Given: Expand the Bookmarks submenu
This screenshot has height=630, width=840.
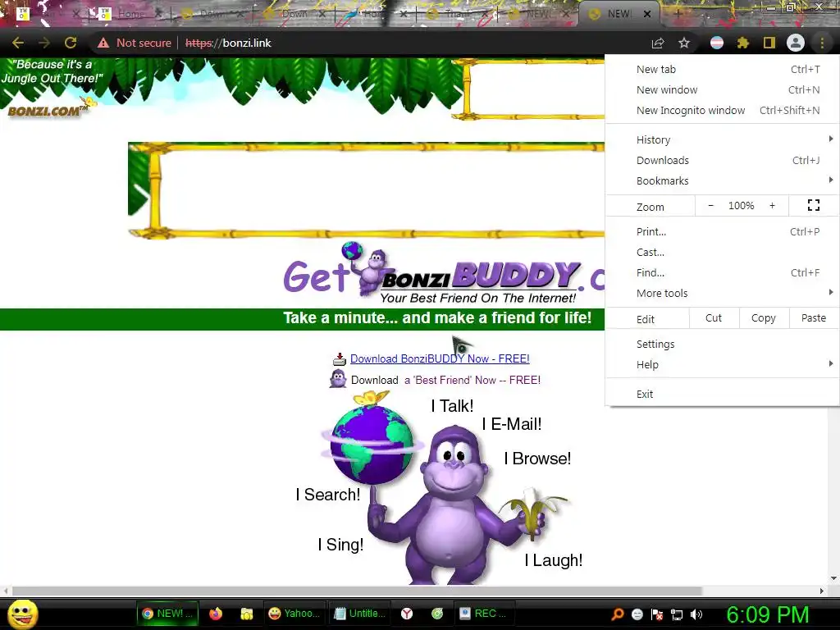Looking at the screenshot, I should pyautogui.click(x=723, y=180).
